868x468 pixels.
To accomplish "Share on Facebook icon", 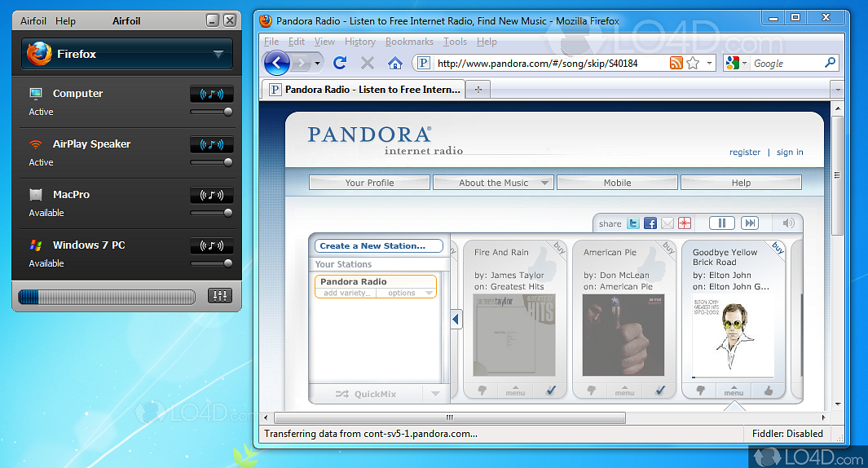I will 650,223.
